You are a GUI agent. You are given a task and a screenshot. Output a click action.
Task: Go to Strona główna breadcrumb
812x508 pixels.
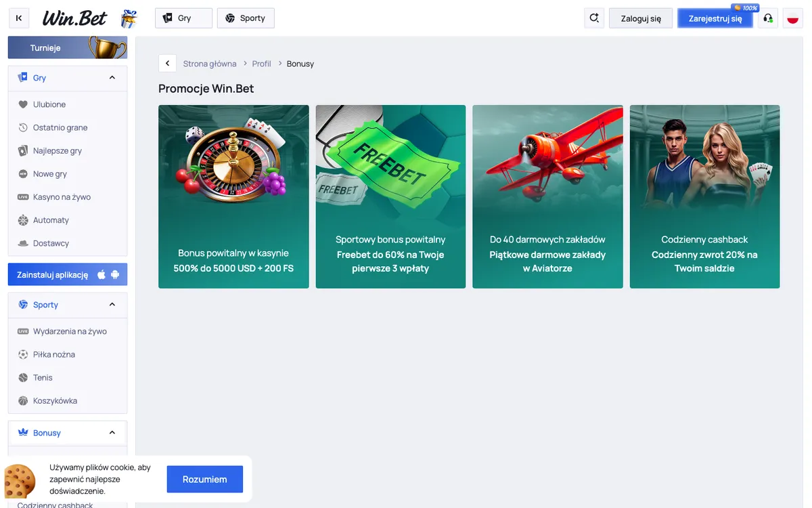point(210,64)
